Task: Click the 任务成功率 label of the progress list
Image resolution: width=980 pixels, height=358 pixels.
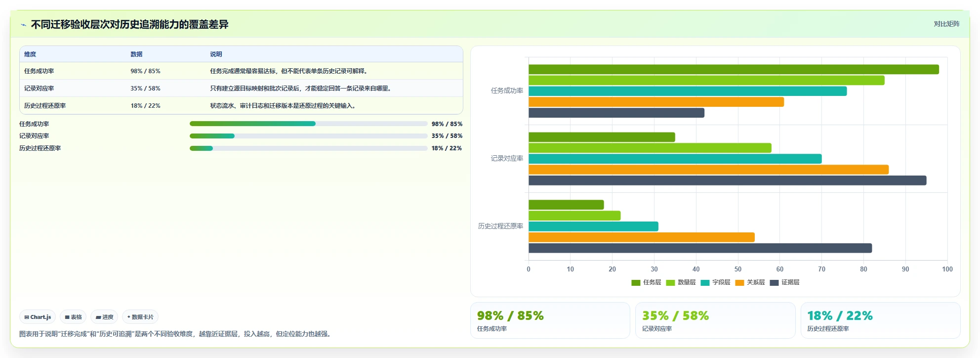Action: pyautogui.click(x=34, y=124)
